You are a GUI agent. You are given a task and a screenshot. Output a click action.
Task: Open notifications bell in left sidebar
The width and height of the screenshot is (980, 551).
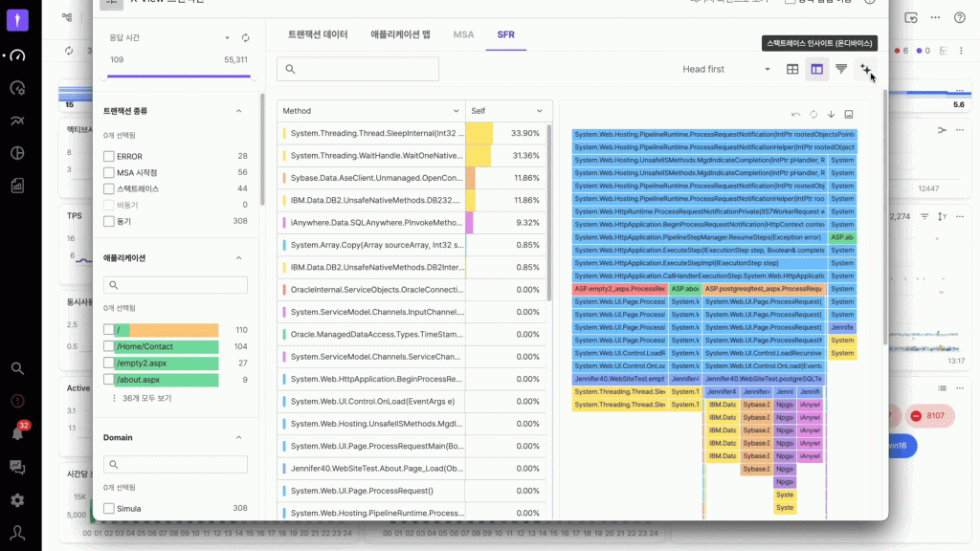[17, 433]
